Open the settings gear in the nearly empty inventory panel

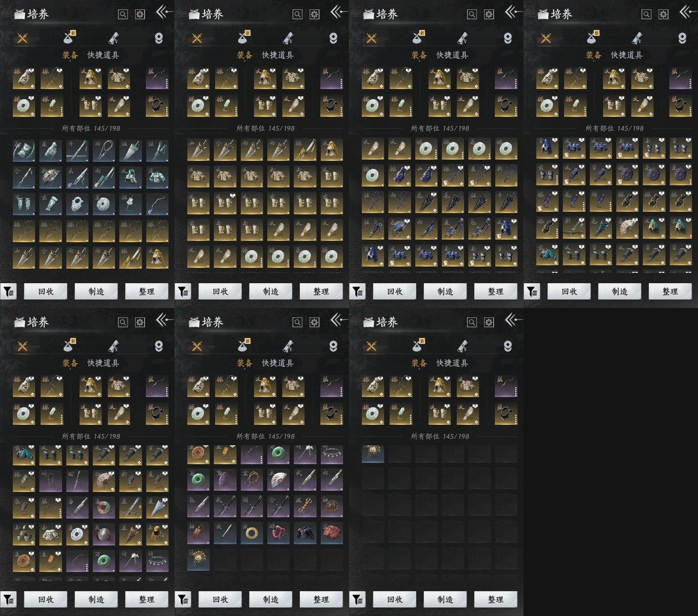(x=489, y=322)
